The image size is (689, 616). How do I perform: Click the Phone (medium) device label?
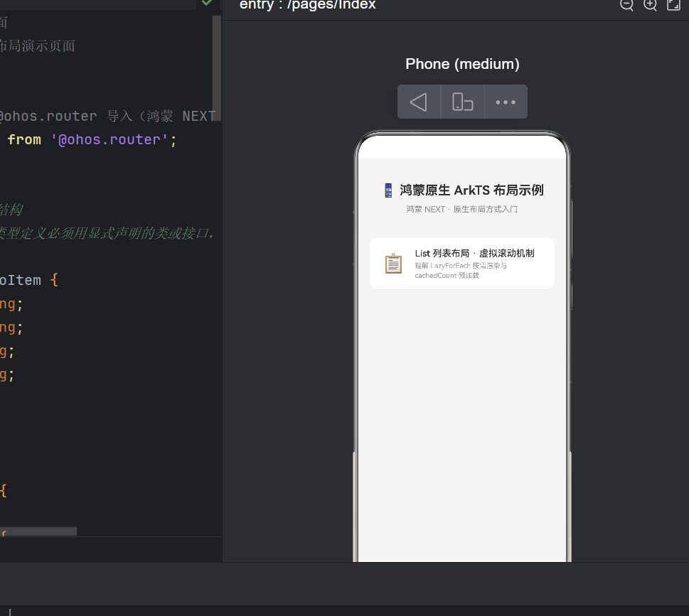tap(462, 64)
